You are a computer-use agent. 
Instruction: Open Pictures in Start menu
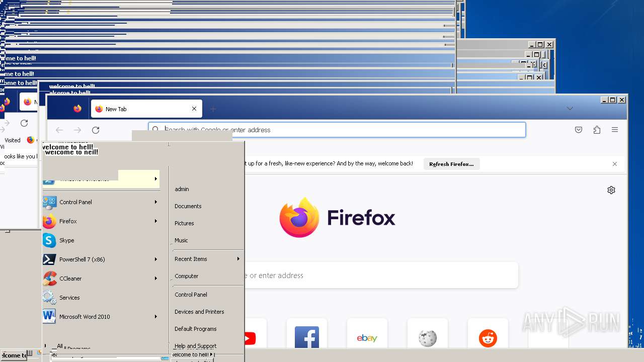pyautogui.click(x=184, y=223)
